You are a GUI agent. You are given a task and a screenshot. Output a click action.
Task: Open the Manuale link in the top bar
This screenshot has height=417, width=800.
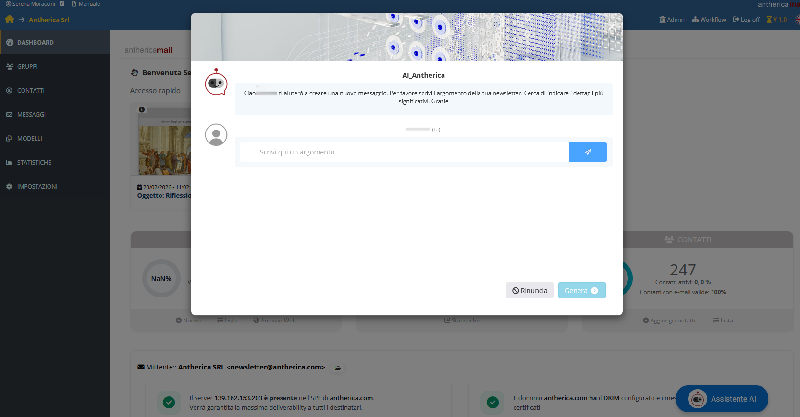click(x=86, y=4)
